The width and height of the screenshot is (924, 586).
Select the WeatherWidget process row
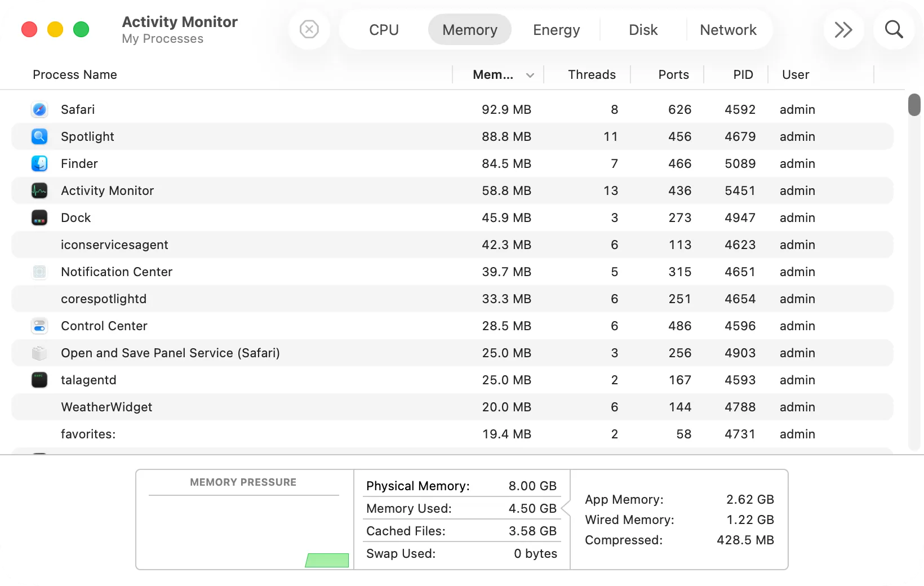point(452,407)
